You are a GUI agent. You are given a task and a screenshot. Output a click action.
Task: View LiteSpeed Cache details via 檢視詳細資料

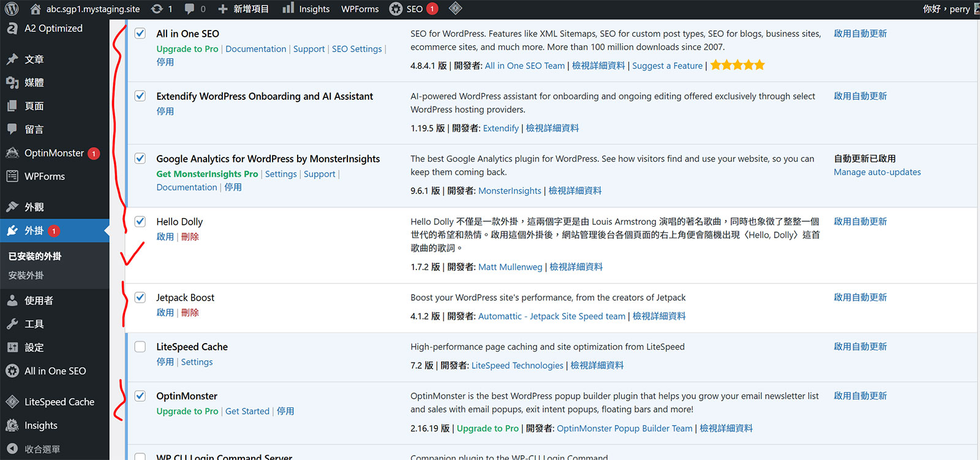point(597,366)
